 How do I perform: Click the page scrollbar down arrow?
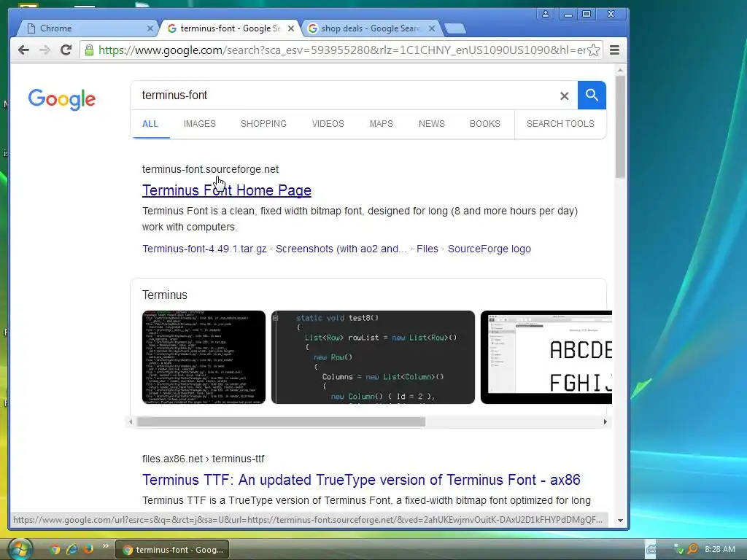pyautogui.click(x=620, y=521)
